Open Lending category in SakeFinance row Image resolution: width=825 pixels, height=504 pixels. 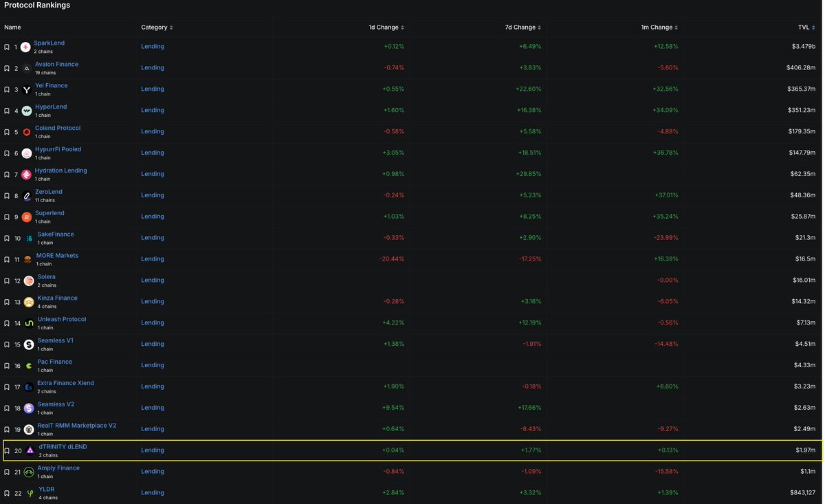153,238
